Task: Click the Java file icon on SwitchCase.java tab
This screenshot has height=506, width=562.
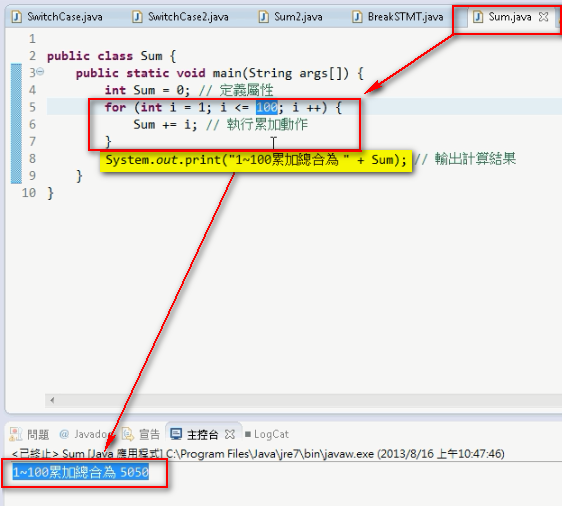Action: 16,17
